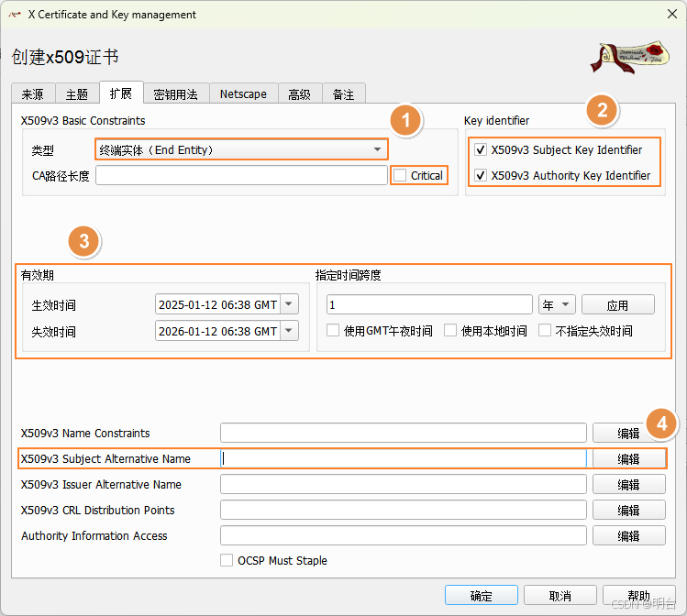Enable 使用本地时间 checkbox

click(450, 331)
